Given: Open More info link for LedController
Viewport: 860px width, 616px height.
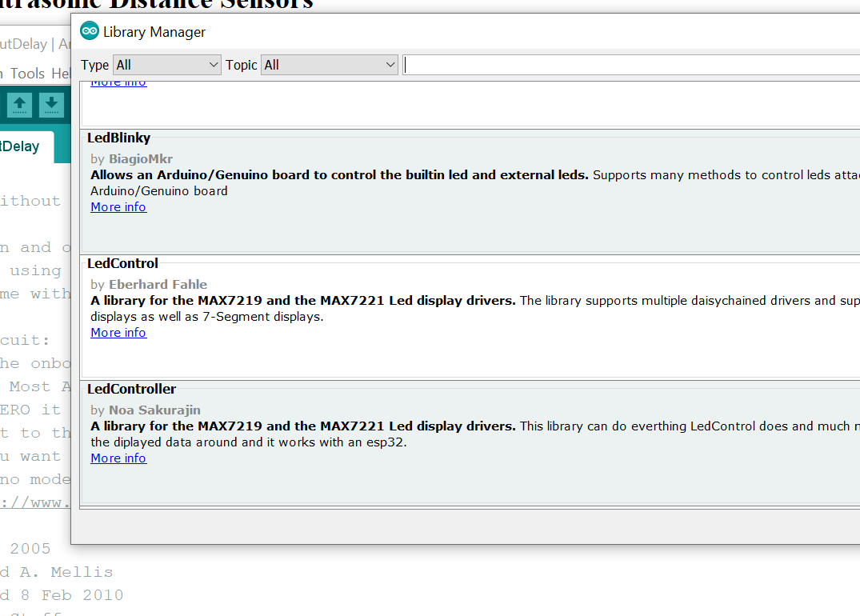Looking at the screenshot, I should (118, 458).
